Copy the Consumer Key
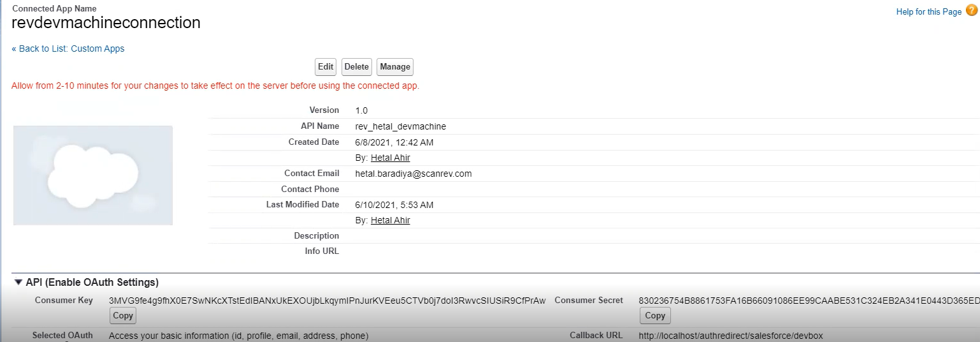The height and width of the screenshot is (342, 980). (123, 315)
